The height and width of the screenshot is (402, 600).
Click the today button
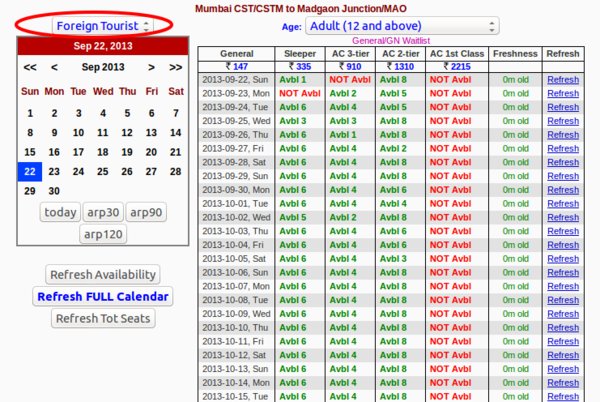point(61,212)
